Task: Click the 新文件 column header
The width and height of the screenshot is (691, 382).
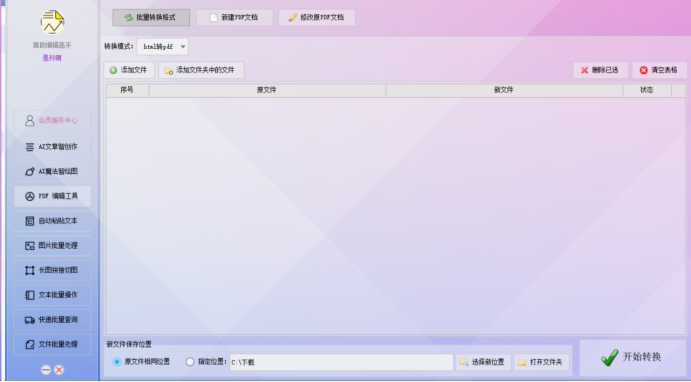Action: click(x=504, y=90)
